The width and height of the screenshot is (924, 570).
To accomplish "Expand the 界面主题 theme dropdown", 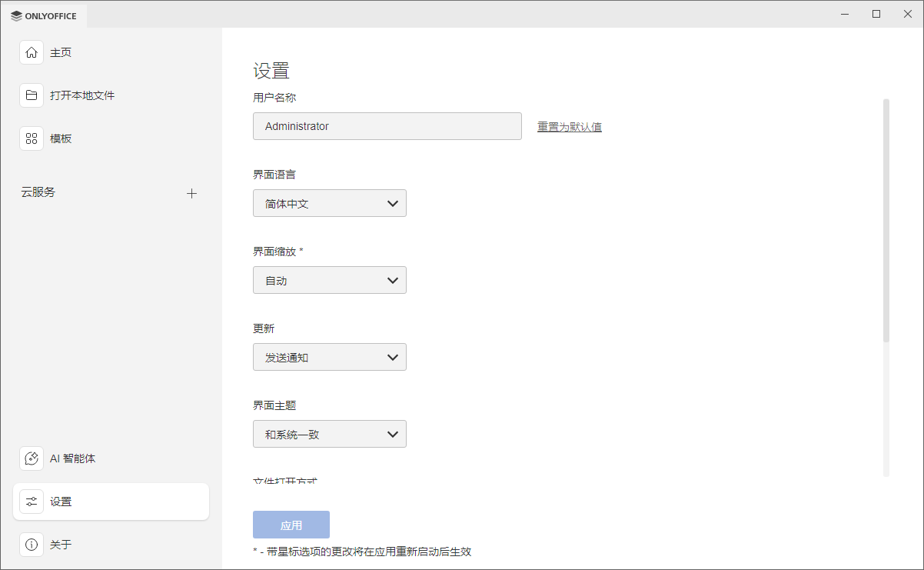I will (329, 434).
